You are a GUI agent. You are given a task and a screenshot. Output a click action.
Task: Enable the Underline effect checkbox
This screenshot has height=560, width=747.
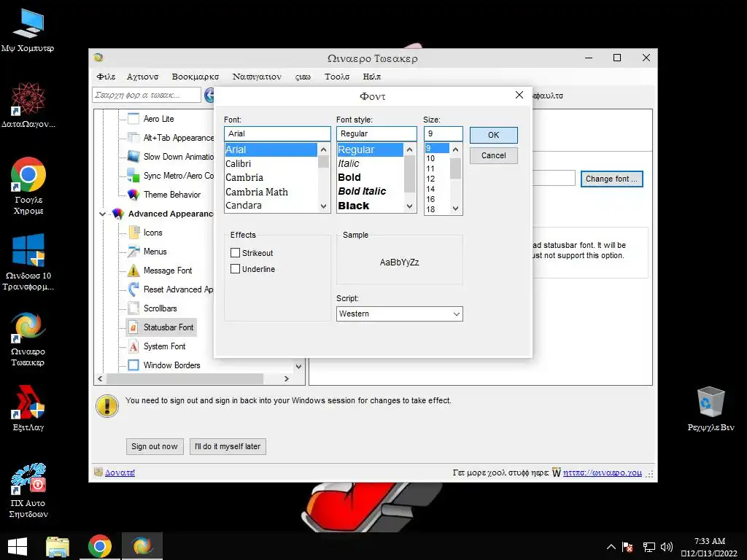pos(235,269)
